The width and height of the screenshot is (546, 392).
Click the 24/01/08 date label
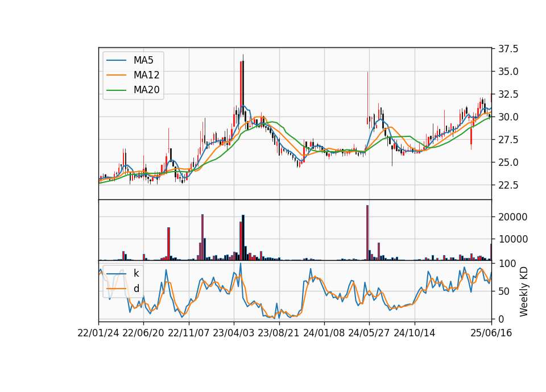pyautogui.click(x=324, y=333)
